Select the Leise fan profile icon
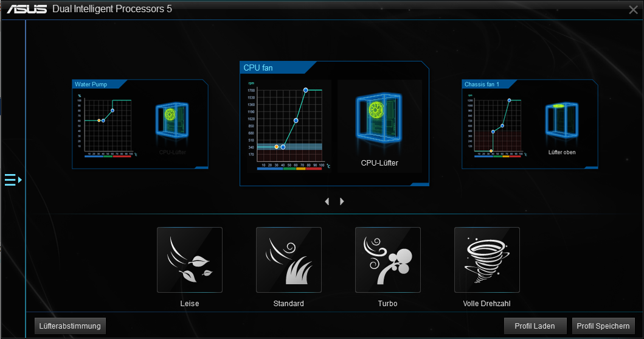 click(190, 260)
